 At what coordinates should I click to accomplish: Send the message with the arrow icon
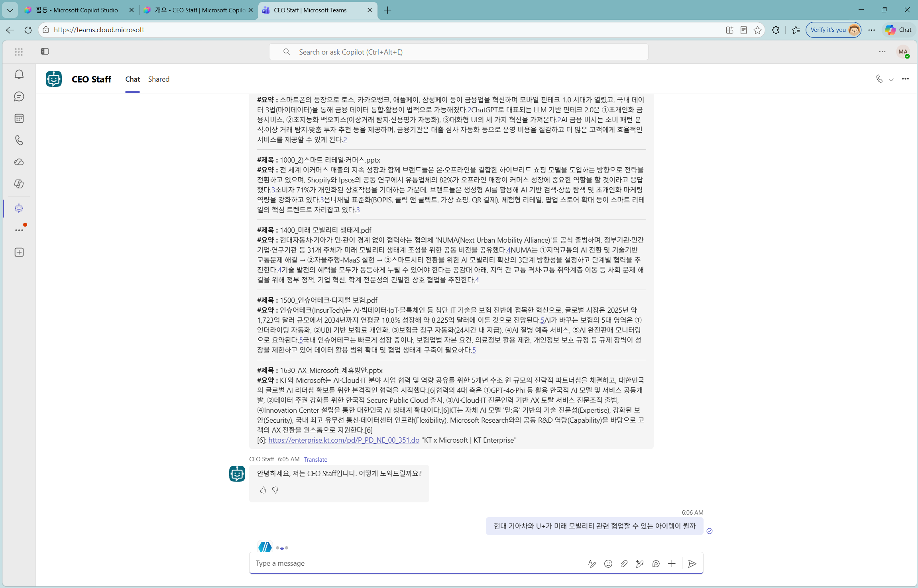(692, 564)
